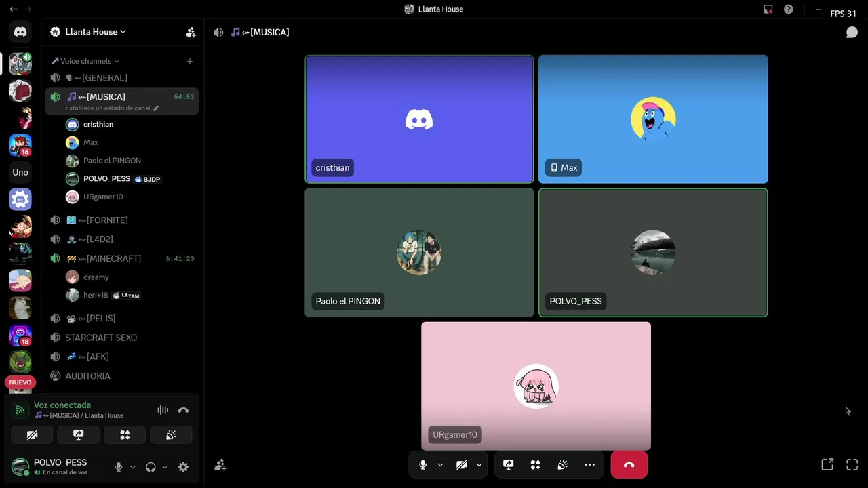This screenshot has height=488, width=868.
Task: Click the NUEVO unread indicator
Action: (x=20, y=382)
